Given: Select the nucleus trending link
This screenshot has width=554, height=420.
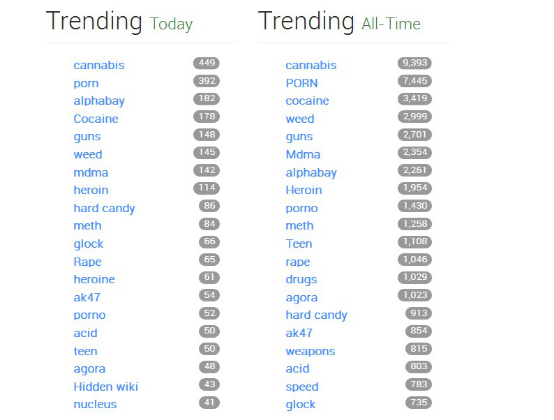Looking at the screenshot, I should tap(95, 404).
